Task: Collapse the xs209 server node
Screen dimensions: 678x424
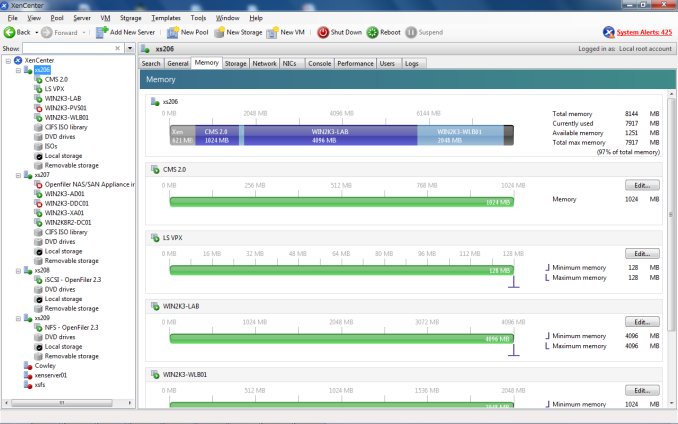Action: tap(19, 319)
